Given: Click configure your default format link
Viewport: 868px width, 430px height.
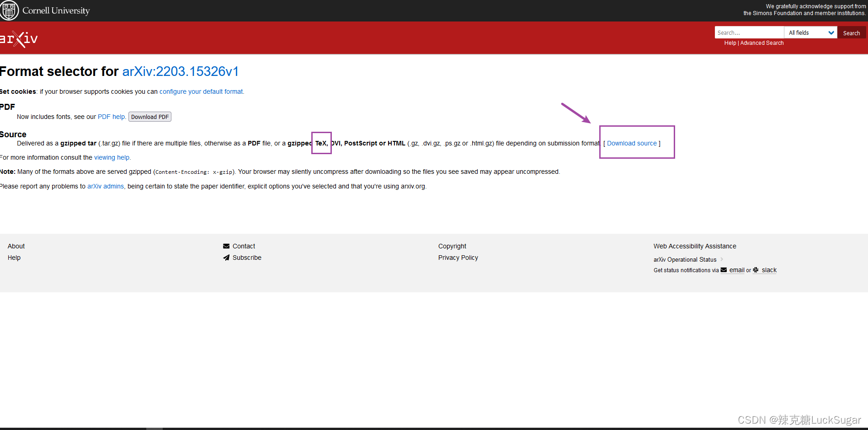Looking at the screenshot, I should [201, 91].
